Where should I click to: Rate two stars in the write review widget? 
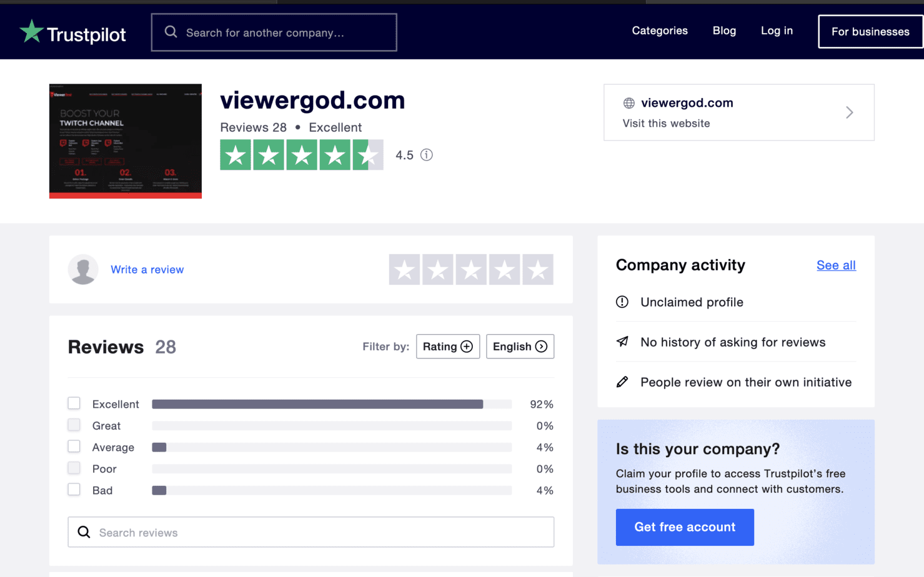coord(437,270)
